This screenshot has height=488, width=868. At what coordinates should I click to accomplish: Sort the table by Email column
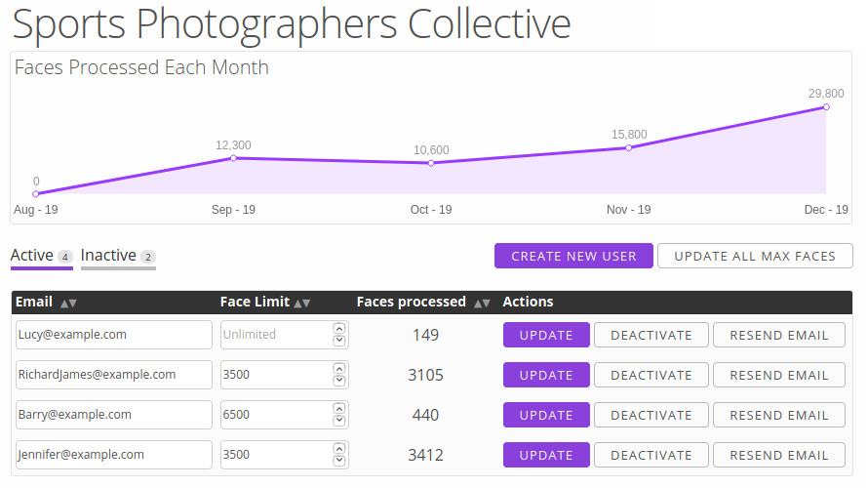click(68, 303)
